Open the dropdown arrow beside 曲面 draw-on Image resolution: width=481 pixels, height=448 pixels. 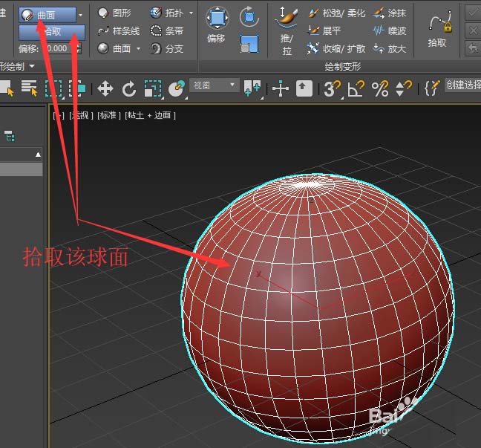81,15
